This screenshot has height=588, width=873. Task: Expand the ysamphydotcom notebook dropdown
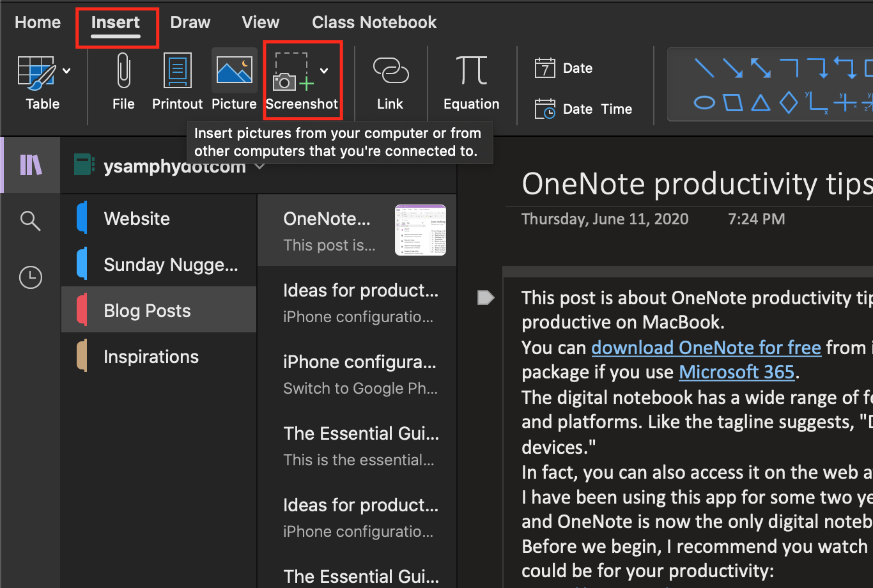click(x=259, y=167)
